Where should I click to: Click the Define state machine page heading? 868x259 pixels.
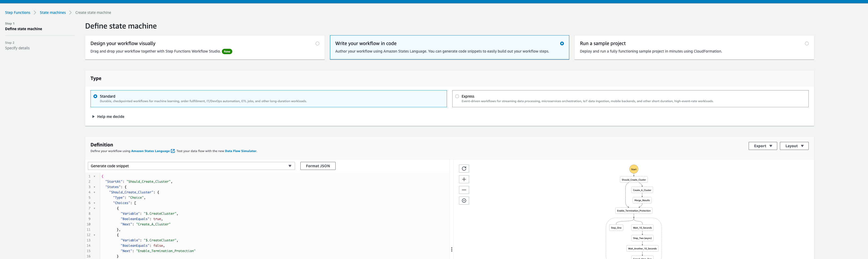tap(121, 26)
